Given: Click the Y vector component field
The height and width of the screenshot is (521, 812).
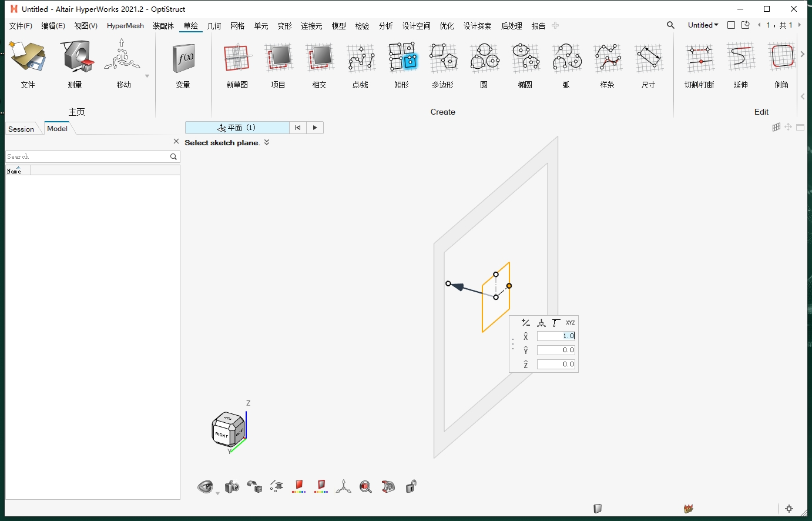Looking at the screenshot, I should tap(556, 350).
